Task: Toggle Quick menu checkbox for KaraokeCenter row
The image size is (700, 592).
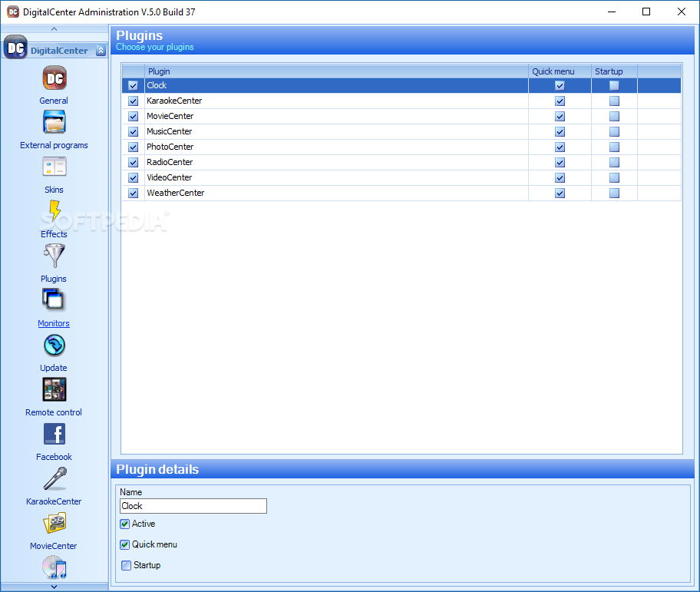Action: (560, 101)
